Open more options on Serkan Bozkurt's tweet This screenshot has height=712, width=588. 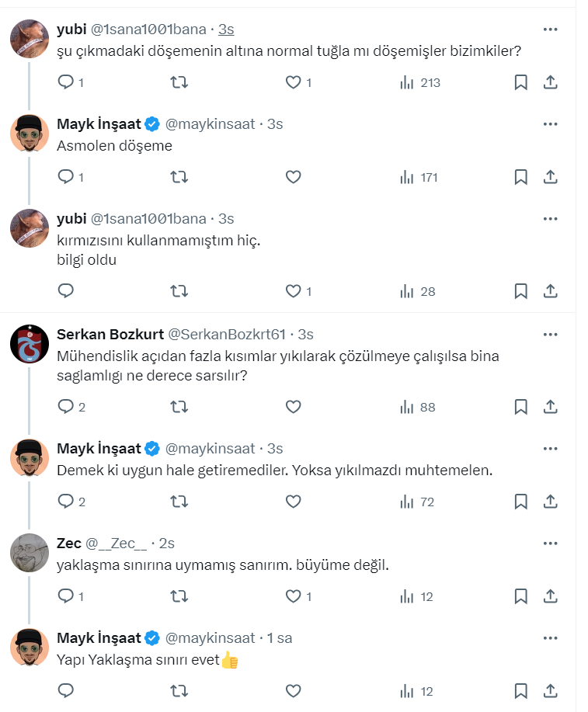click(550, 334)
